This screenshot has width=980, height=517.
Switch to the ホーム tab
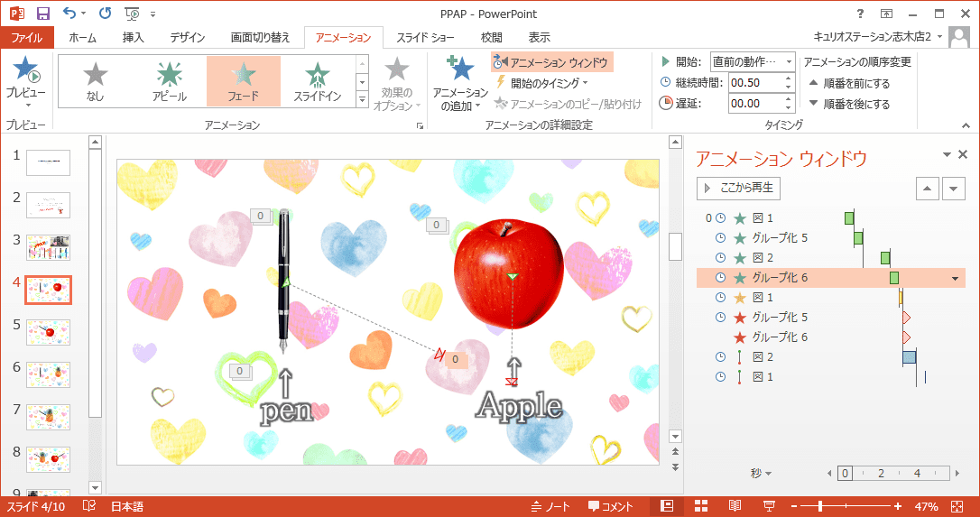click(82, 38)
